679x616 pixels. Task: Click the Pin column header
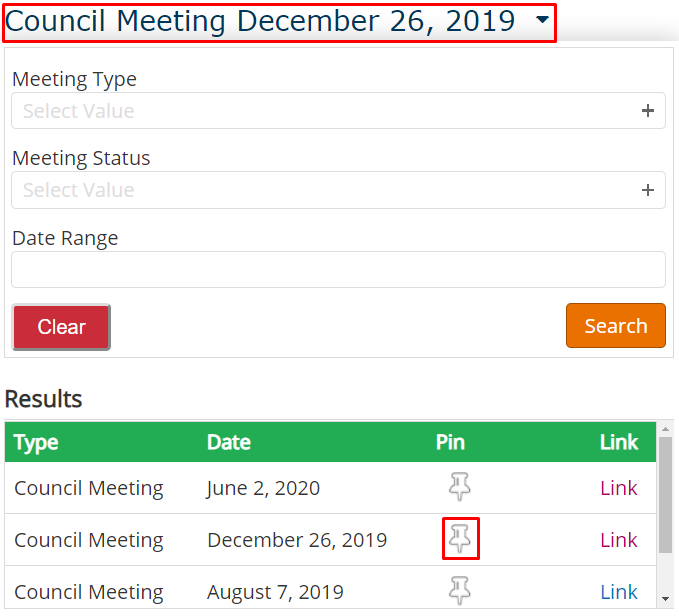click(450, 442)
